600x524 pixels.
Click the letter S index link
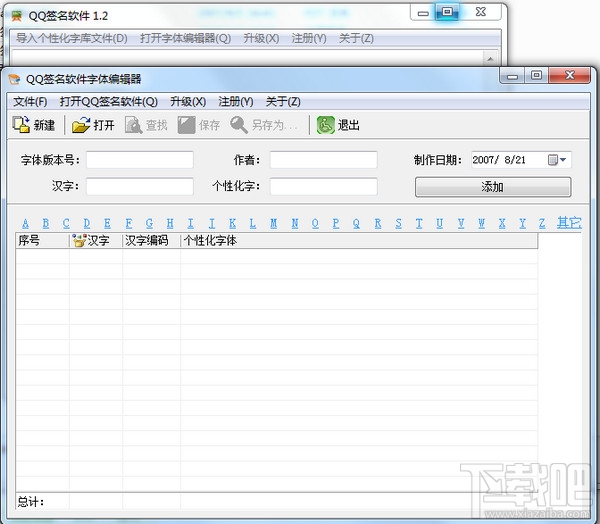click(x=398, y=223)
